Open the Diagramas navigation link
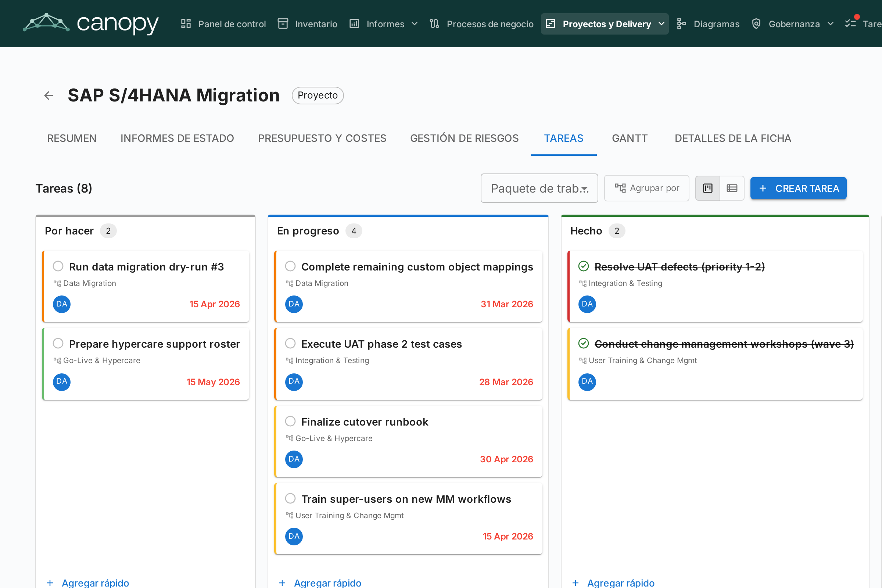This screenshot has height=588, width=882. pos(708,24)
